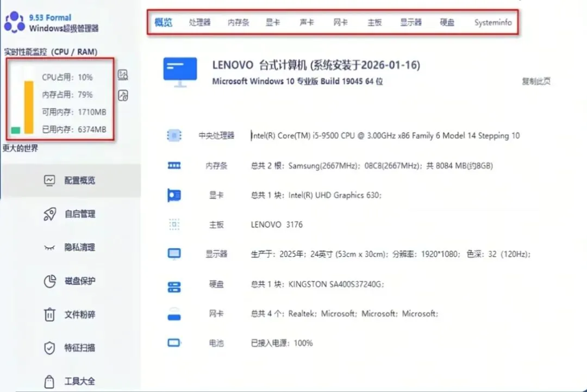Click the 硬盘 disk drive icon
Image resolution: width=587 pixels, height=392 pixels.
[174, 287]
